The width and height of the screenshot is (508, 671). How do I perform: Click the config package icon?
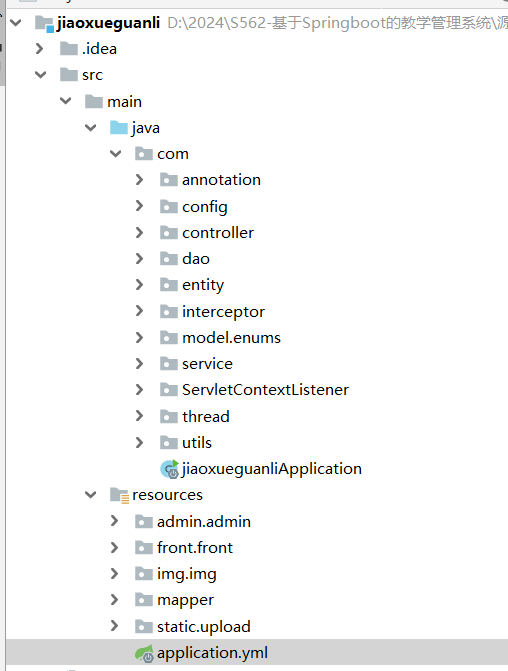coord(169,207)
